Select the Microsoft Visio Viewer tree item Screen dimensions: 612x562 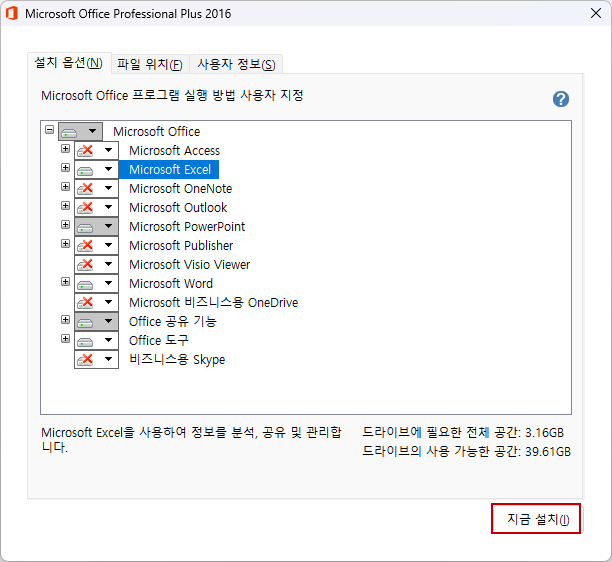tap(189, 264)
